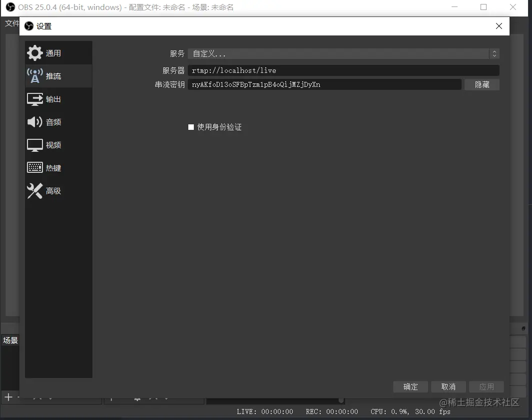Screen dimensions: 532x420
Task: Cancel settings with 取消 button
Action: tap(448, 387)
